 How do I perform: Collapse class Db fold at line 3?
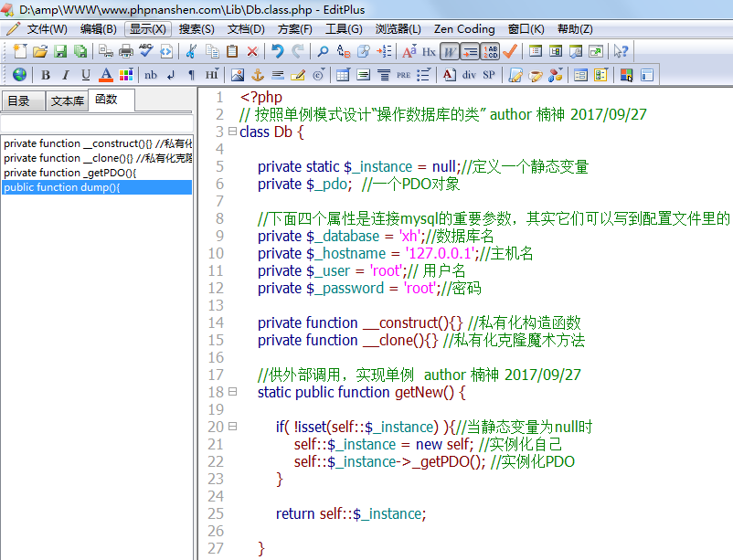[x=232, y=132]
